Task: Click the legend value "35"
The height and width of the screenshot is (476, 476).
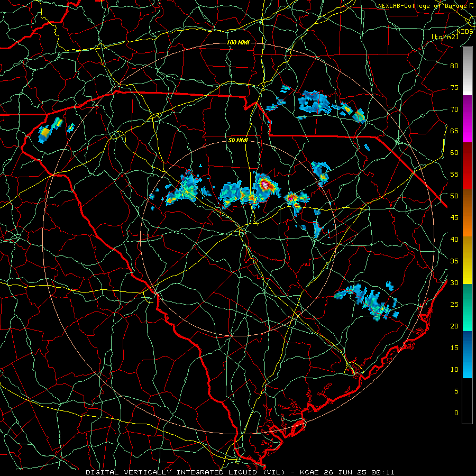Action: tap(454, 261)
